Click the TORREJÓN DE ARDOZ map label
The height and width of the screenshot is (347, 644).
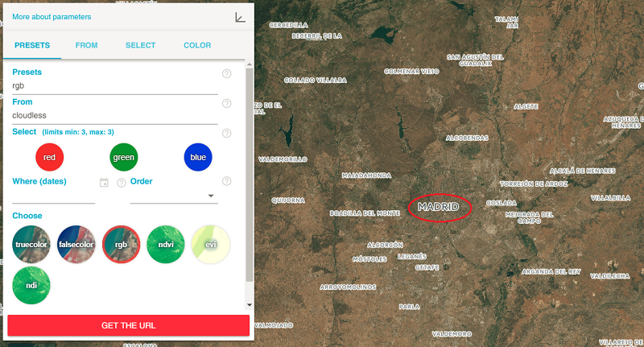(x=534, y=184)
